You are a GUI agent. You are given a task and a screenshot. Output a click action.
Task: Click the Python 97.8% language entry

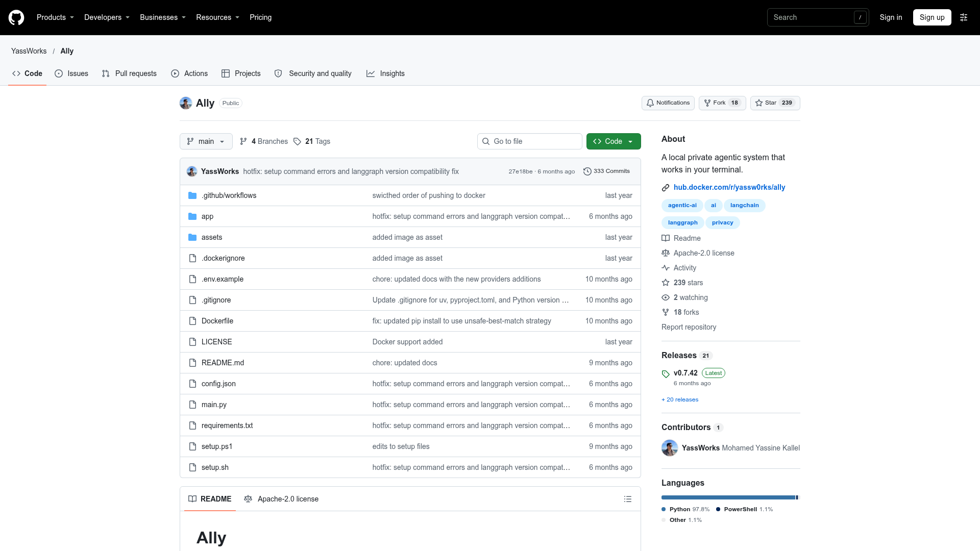685,509
